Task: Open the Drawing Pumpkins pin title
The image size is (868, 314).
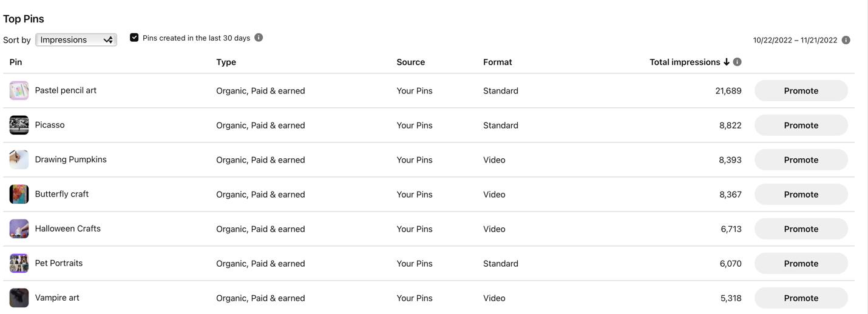Action: (x=70, y=159)
